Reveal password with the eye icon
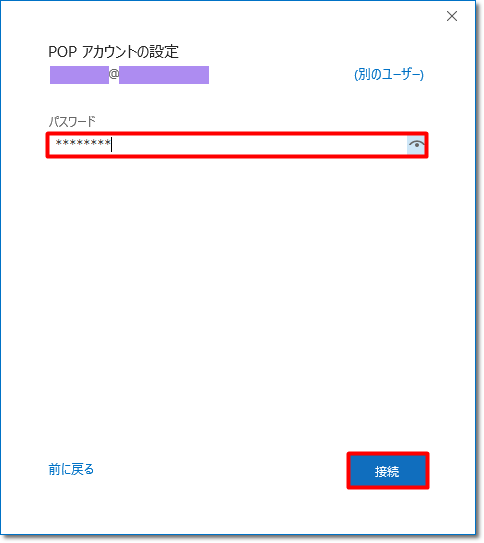 pyautogui.click(x=416, y=145)
